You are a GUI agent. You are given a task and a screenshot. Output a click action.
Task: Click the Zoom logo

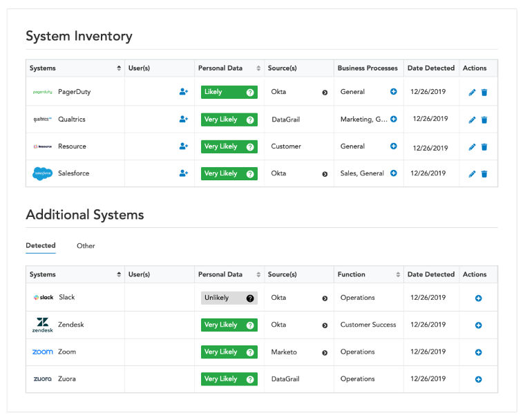point(43,352)
